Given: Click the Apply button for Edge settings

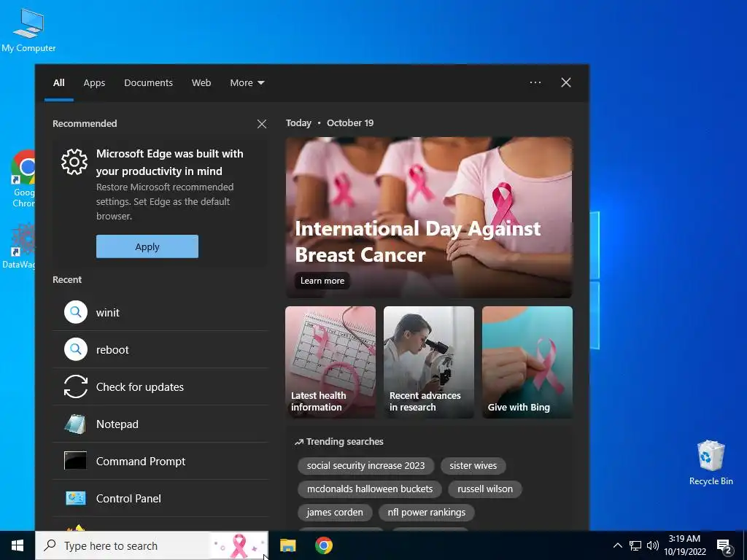Looking at the screenshot, I should click(x=147, y=246).
